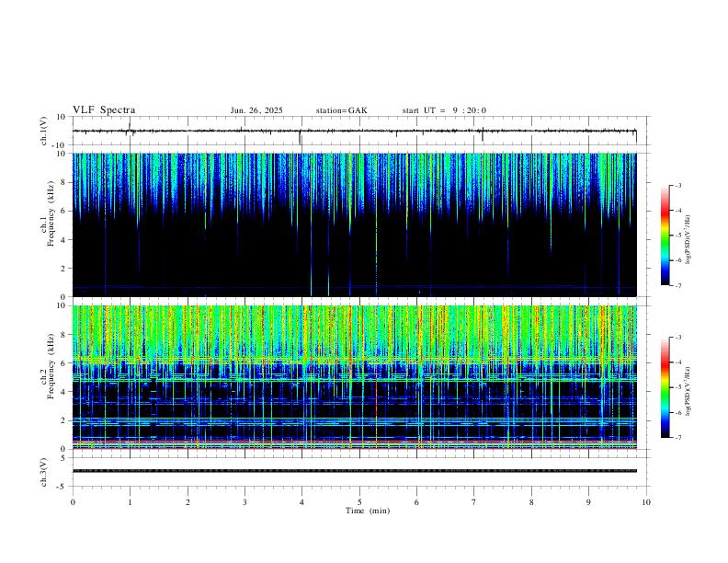Click time axis tick label 1
728x563 pixels.
130,502
